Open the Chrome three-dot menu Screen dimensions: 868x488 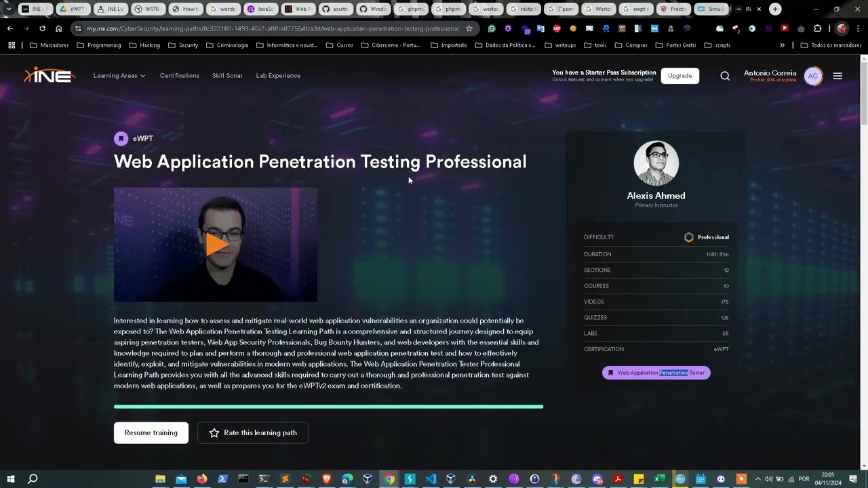click(857, 28)
